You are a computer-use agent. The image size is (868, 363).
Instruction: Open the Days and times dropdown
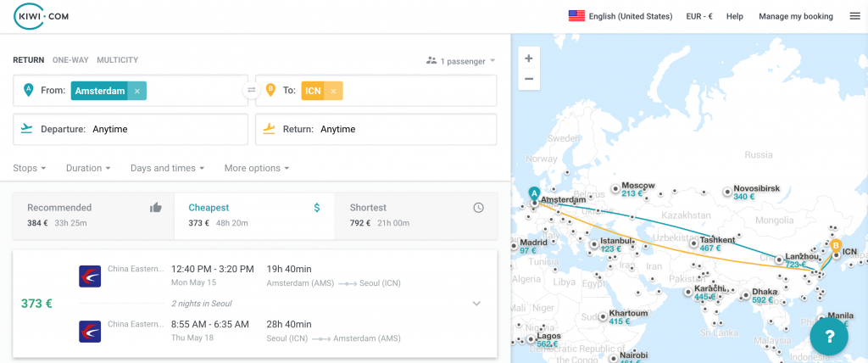[x=168, y=168]
